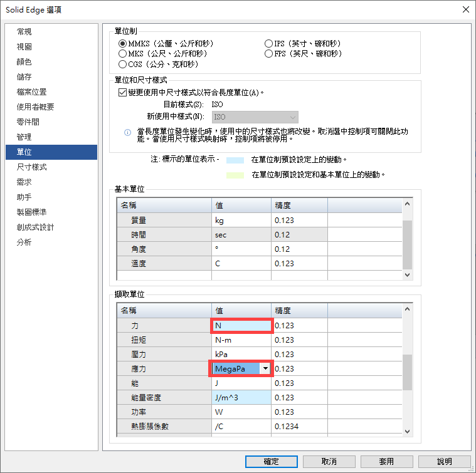Image resolution: width=476 pixels, height=473 pixels.
Task: Click the 0.12 precision for 角度
Action: coord(299,249)
